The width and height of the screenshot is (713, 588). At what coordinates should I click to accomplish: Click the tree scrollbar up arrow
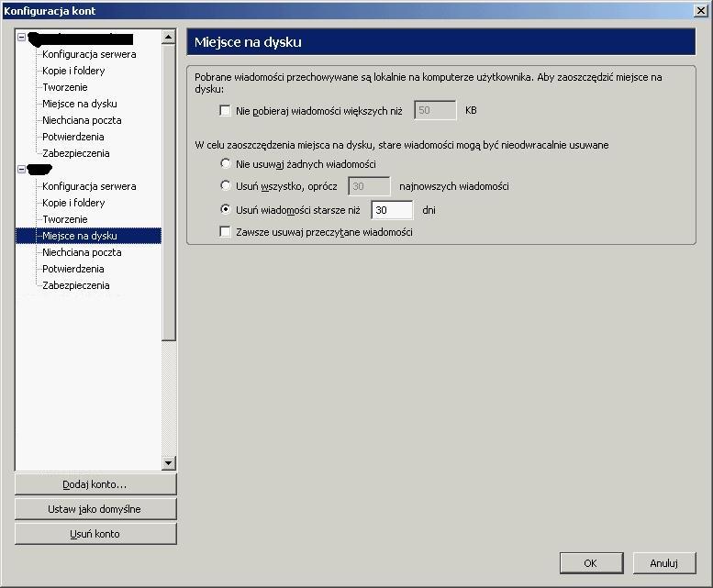click(x=169, y=37)
